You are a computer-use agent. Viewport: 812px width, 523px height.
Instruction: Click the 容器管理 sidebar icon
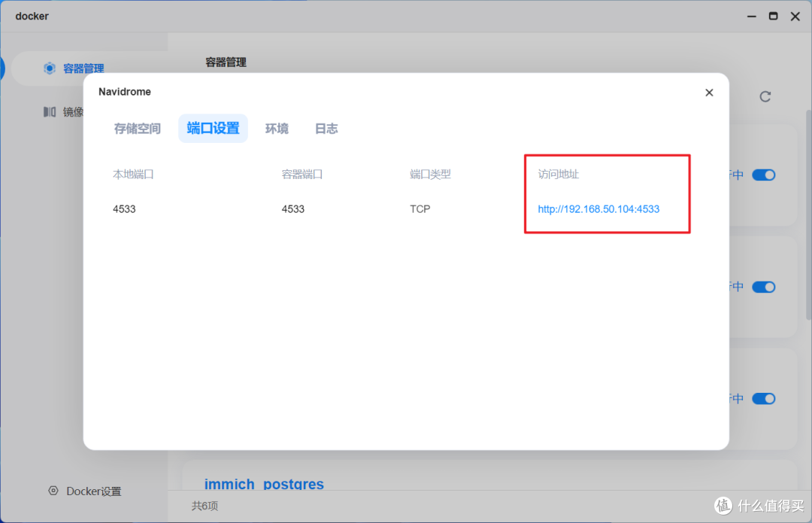pos(50,68)
